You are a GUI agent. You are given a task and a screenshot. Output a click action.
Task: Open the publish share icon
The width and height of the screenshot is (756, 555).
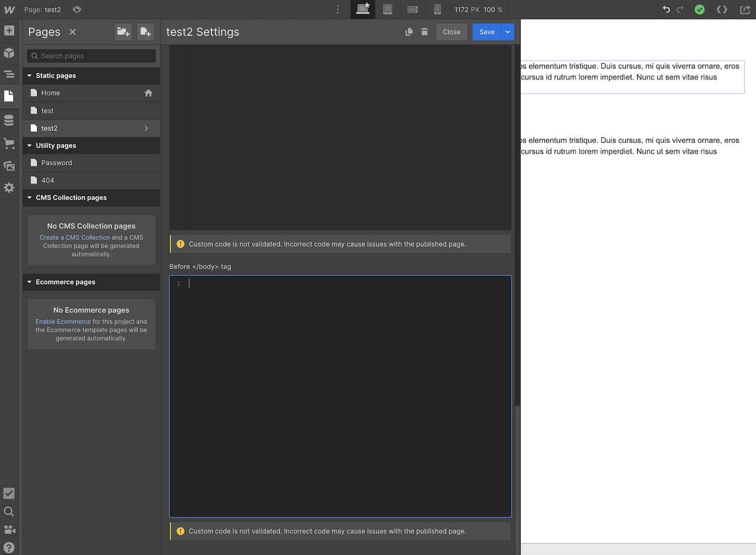point(745,10)
